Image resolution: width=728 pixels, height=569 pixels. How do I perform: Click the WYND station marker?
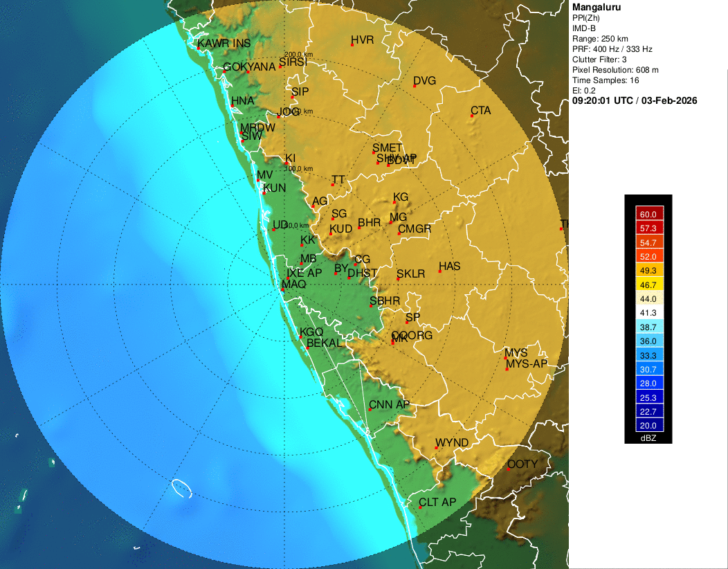(436, 448)
